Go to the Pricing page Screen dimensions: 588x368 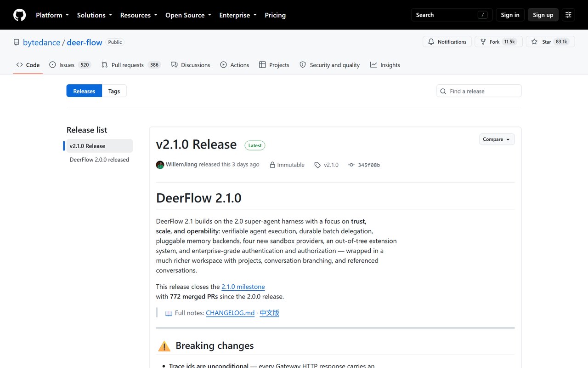[275, 15]
